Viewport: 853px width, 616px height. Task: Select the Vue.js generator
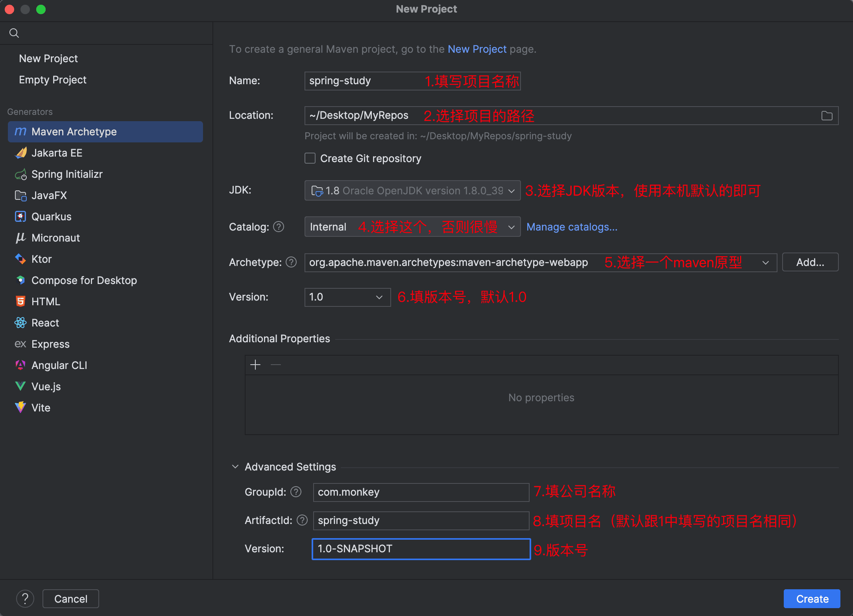105,386
